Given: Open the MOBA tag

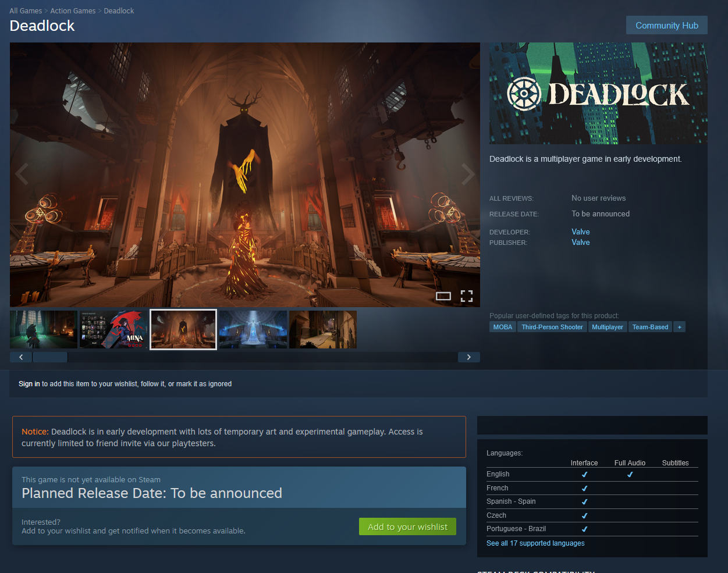Looking at the screenshot, I should (x=503, y=327).
